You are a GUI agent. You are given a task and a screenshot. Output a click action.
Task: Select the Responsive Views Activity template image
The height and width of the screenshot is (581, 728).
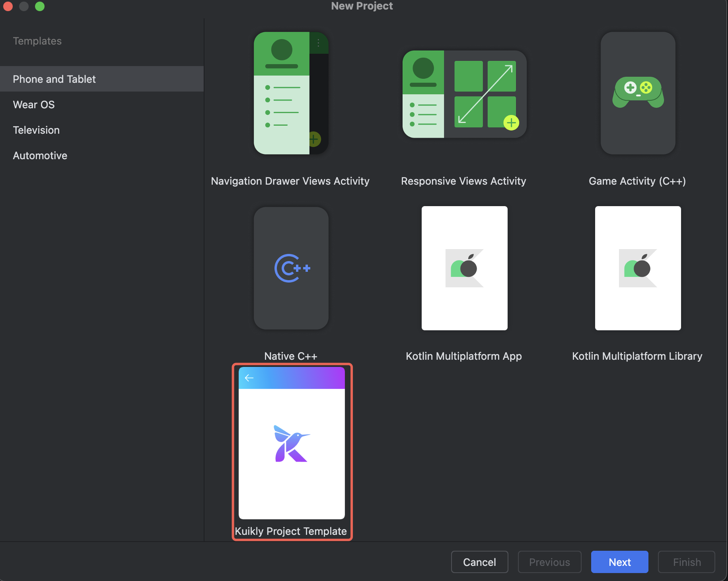point(464,94)
